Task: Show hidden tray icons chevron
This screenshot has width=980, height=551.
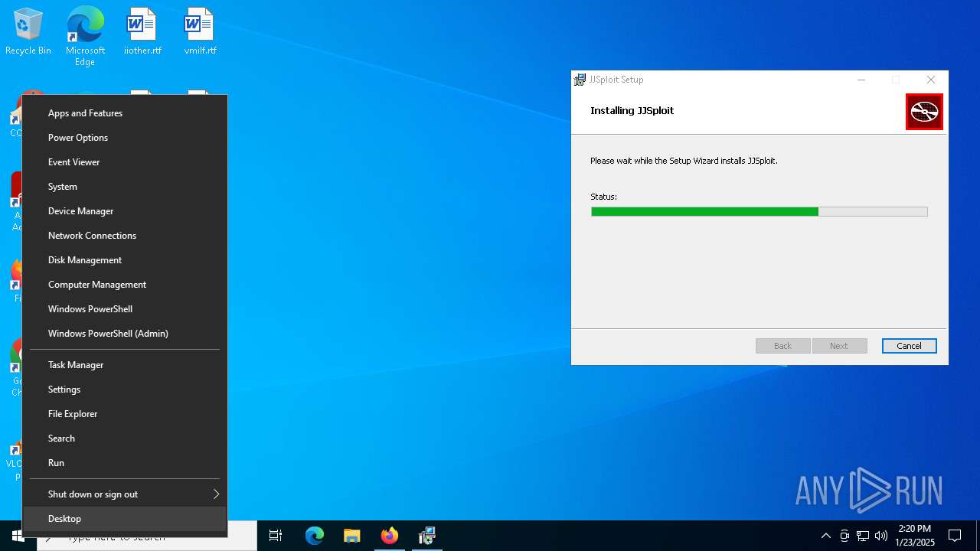Action: (825, 536)
